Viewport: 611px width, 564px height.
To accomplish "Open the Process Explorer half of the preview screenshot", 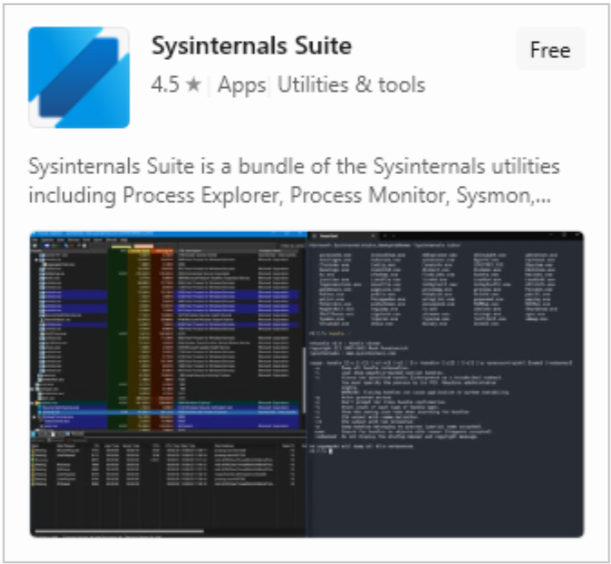I will (169, 384).
